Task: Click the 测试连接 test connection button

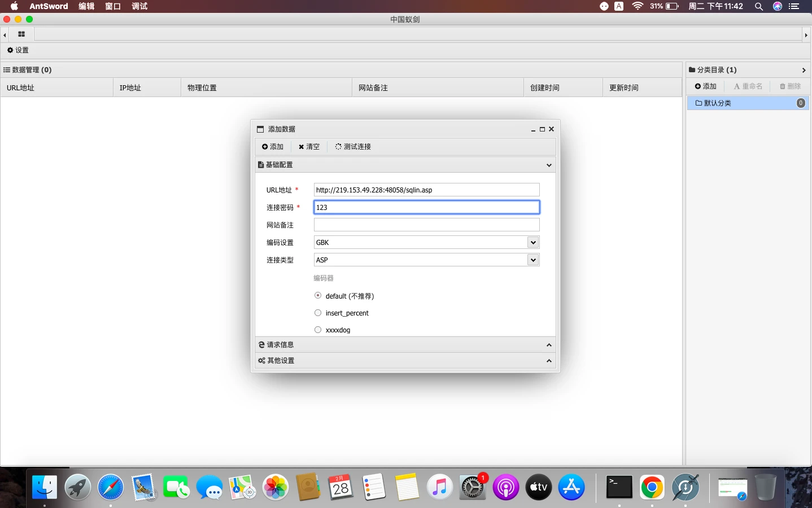Action: tap(353, 147)
